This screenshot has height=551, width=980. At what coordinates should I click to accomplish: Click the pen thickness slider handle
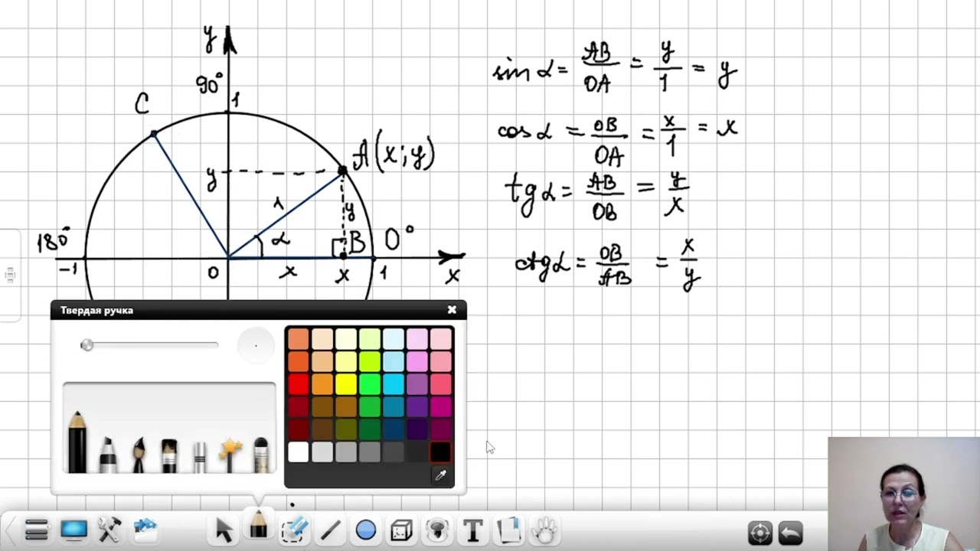(87, 345)
